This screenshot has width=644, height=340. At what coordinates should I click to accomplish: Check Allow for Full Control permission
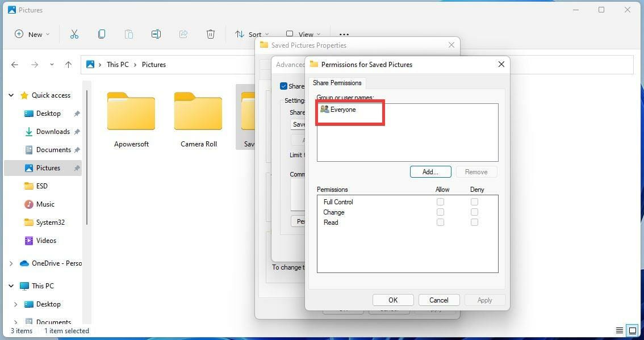(x=440, y=202)
